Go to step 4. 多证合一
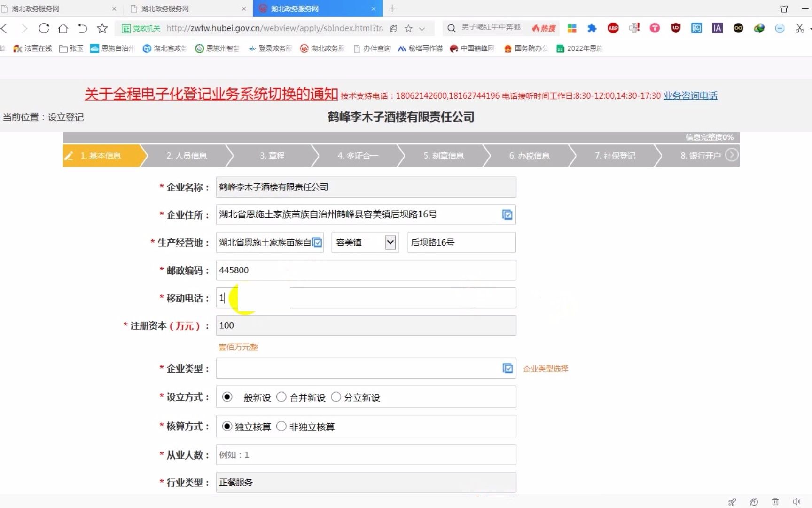812x508 pixels. [358, 156]
